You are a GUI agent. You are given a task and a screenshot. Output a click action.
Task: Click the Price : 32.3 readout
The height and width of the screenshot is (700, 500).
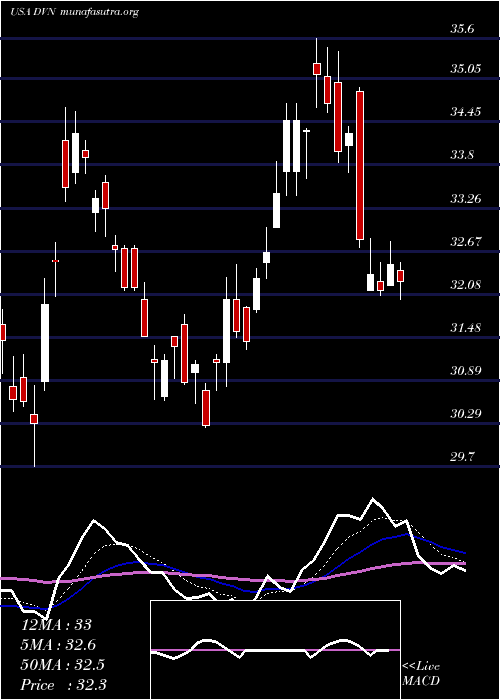[64, 685]
